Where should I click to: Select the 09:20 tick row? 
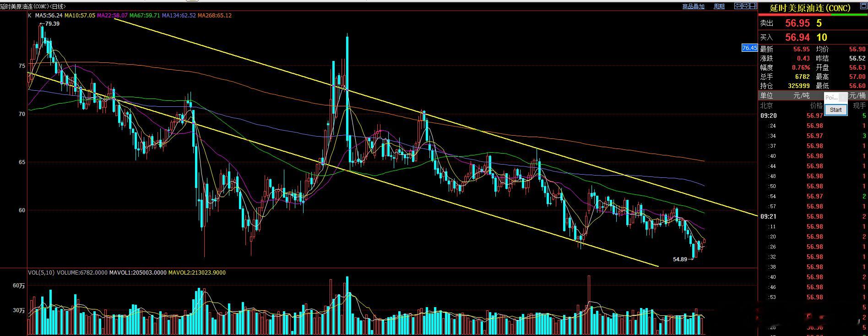click(x=813, y=116)
